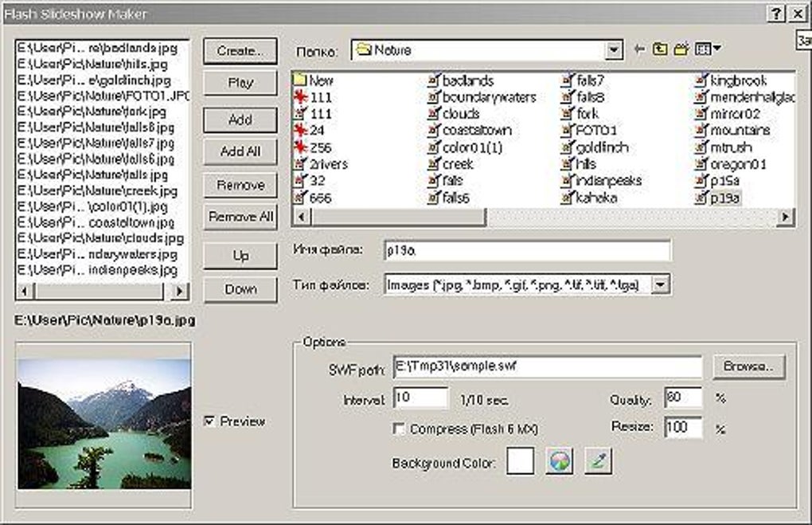Open the New folder in file list
Screen dimensions: 812x525
[314, 80]
